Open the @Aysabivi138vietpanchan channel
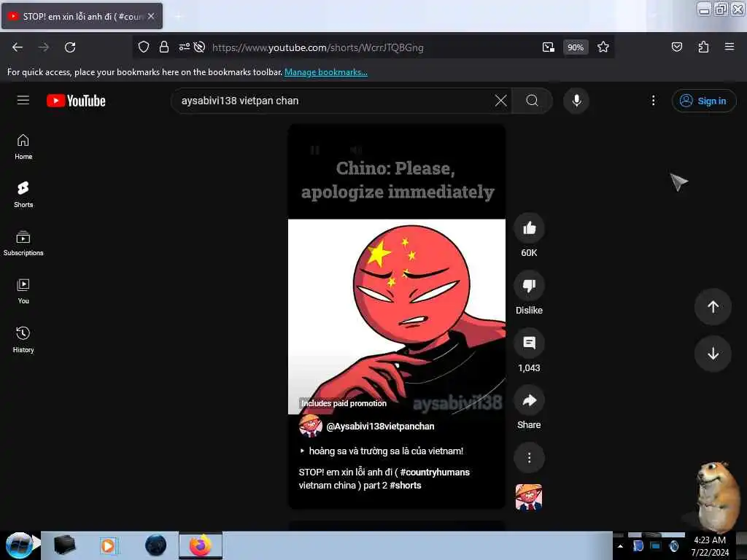The image size is (747, 560). coord(380,426)
